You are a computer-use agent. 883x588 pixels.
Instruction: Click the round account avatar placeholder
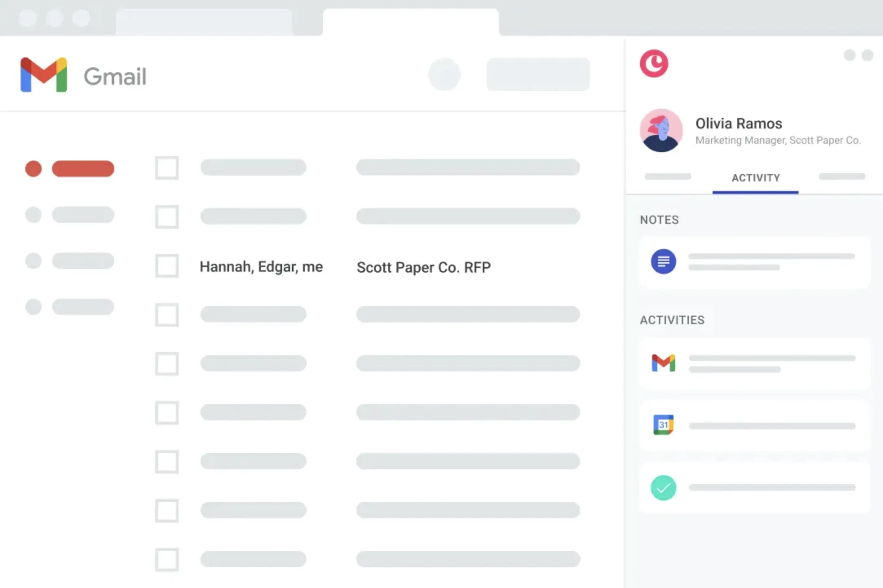pos(444,75)
